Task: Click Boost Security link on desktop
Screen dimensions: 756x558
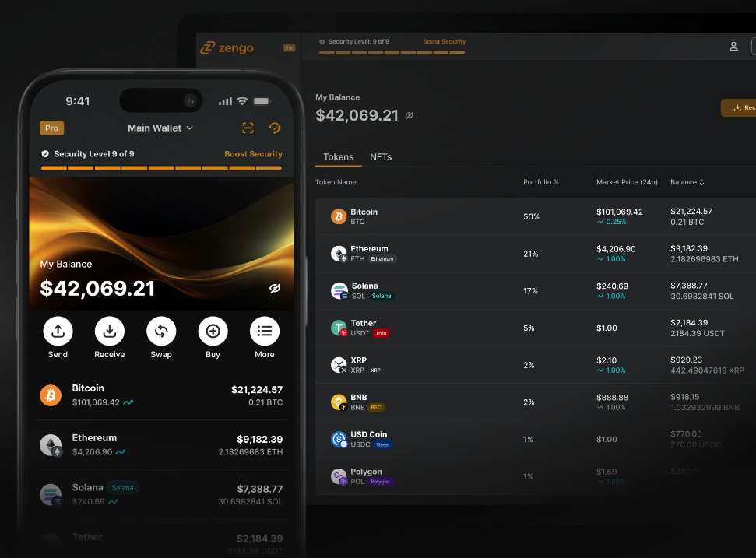Action: pos(444,41)
